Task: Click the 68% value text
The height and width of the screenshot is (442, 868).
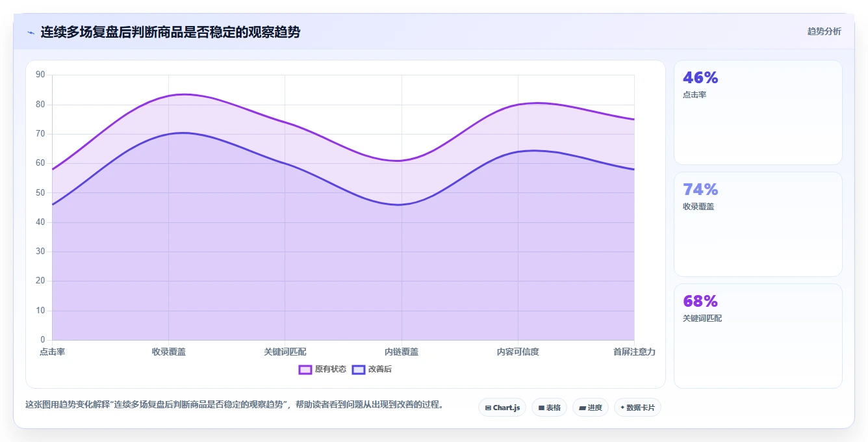Action: click(700, 302)
